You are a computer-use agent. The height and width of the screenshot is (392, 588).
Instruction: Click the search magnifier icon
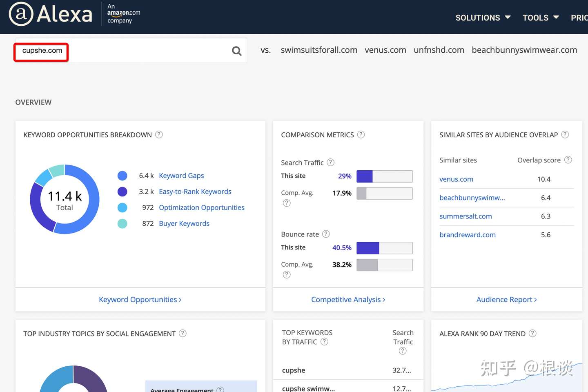[237, 51]
